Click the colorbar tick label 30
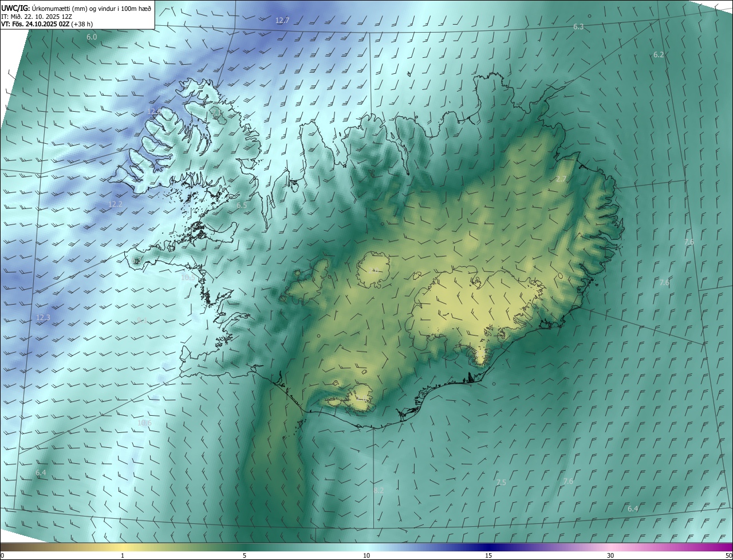The image size is (733, 560). point(610,555)
